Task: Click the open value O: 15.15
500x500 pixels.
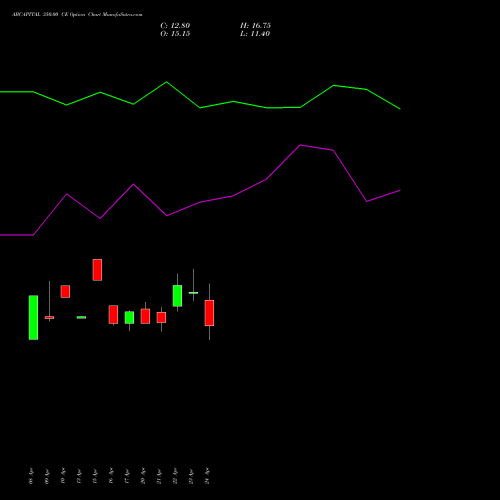Action: pyautogui.click(x=175, y=34)
